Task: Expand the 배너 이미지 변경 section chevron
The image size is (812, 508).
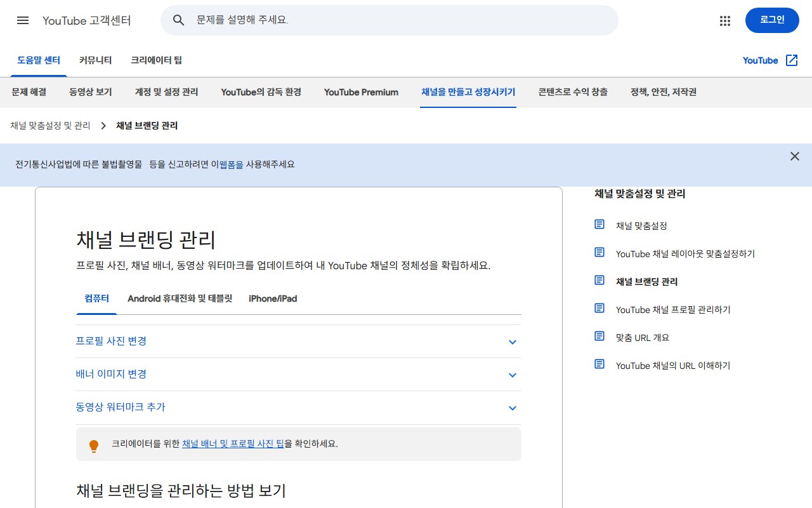Action: pos(513,375)
